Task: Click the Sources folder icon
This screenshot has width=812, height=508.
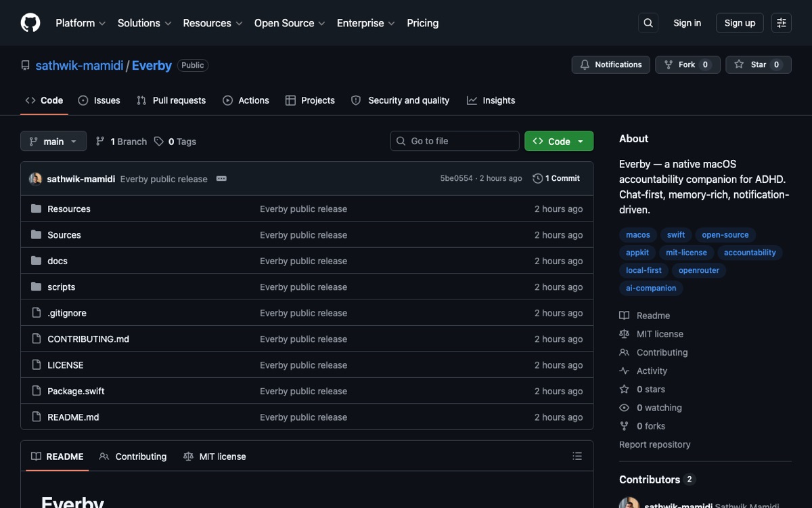Action: click(x=37, y=235)
